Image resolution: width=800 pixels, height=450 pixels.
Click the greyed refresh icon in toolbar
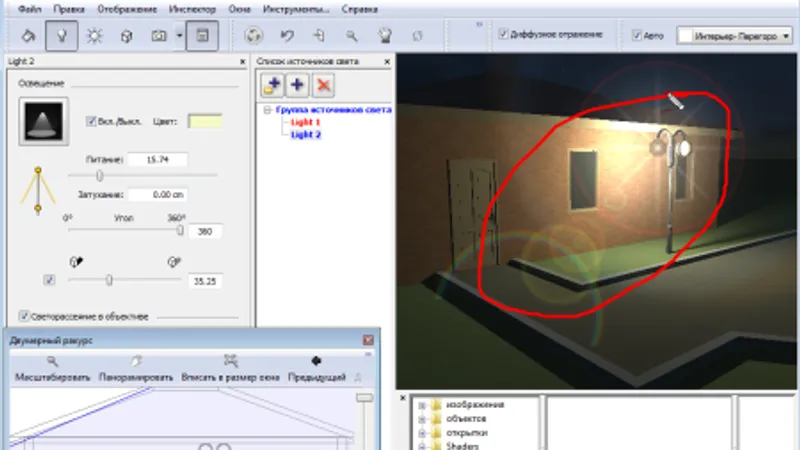(417, 36)
